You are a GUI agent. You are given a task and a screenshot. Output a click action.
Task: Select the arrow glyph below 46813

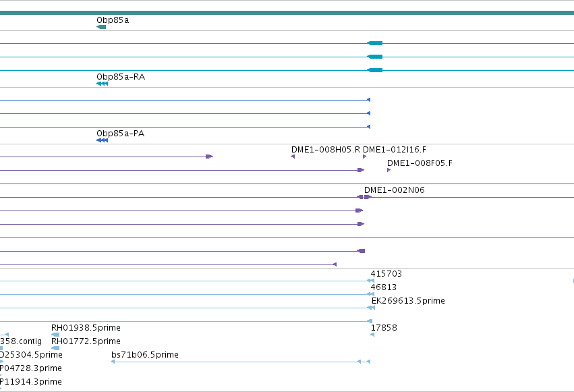click(370, 294)
